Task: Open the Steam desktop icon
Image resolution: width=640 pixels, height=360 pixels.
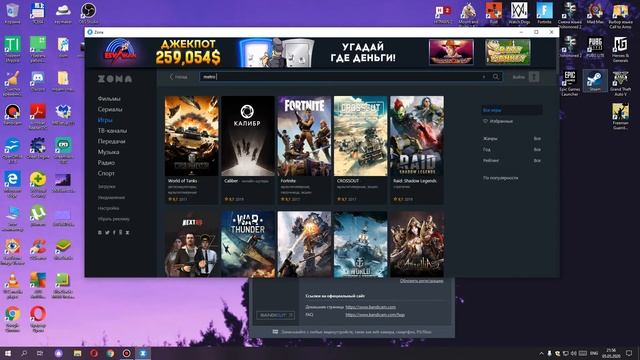Action: (595, 81)
